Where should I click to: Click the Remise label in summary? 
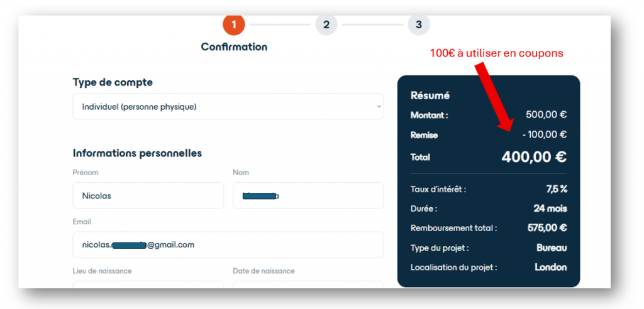coord(425,135)
